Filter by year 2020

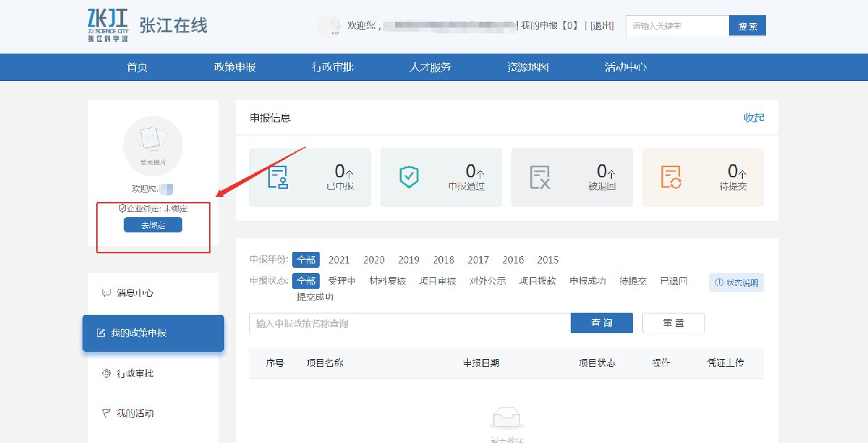[x=374, y=260]
